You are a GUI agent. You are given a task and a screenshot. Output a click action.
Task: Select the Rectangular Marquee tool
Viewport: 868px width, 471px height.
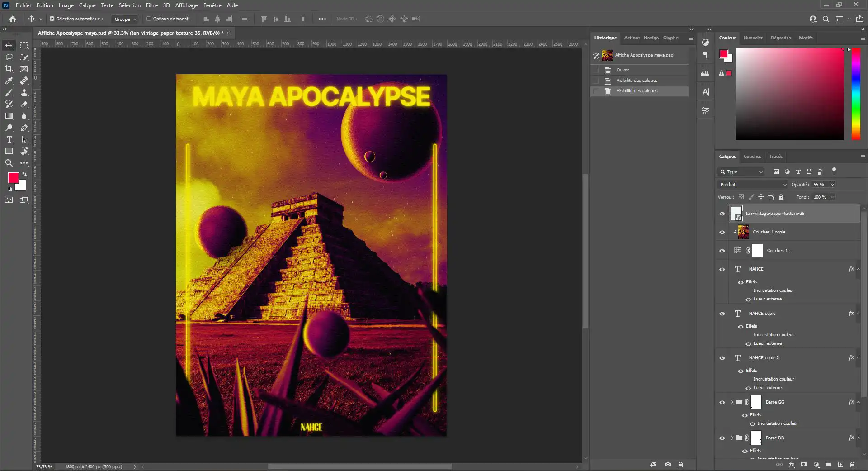click(x=24, y=45)
